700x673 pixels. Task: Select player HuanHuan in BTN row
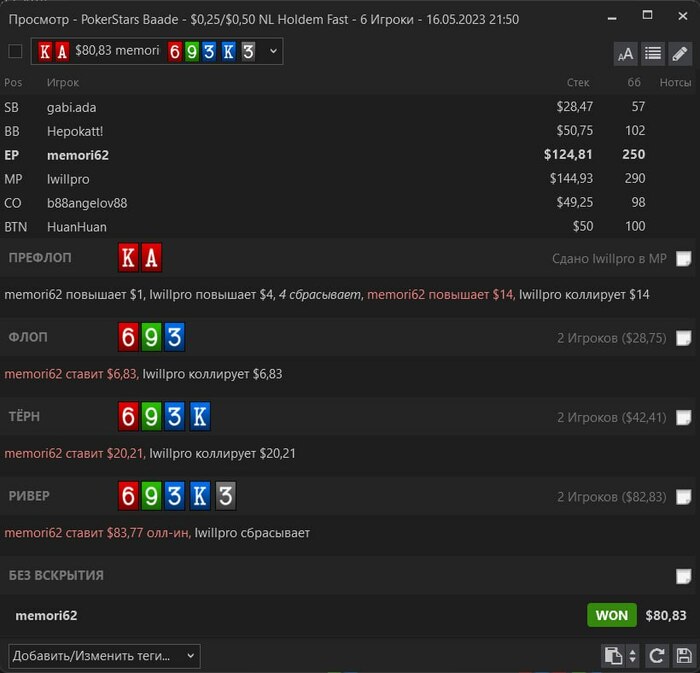tap(77, 227)
